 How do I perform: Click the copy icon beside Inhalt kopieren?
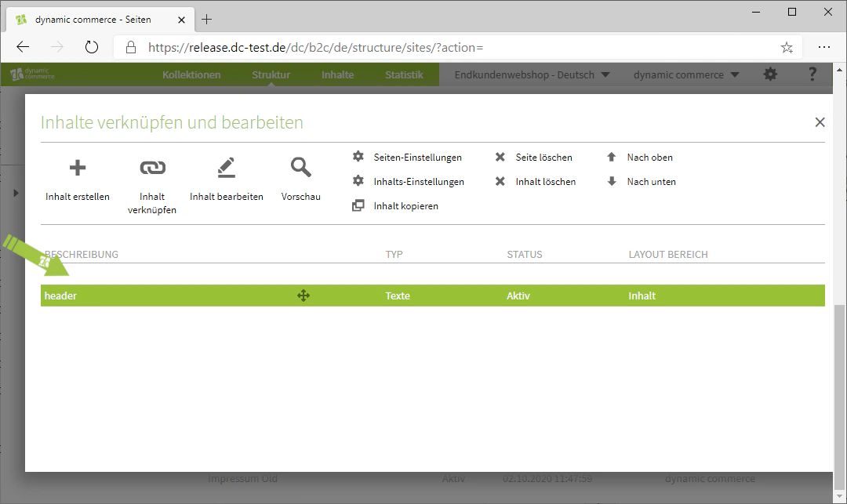coord(358,205)
